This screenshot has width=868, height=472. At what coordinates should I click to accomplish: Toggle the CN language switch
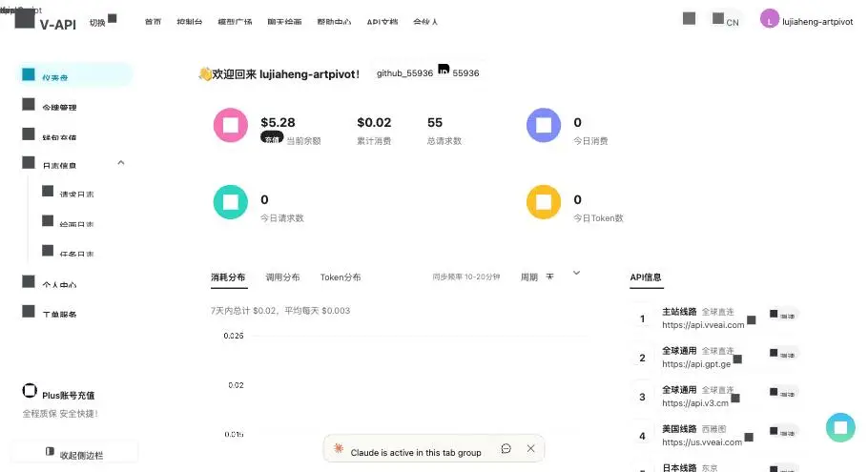click(726, 19)
